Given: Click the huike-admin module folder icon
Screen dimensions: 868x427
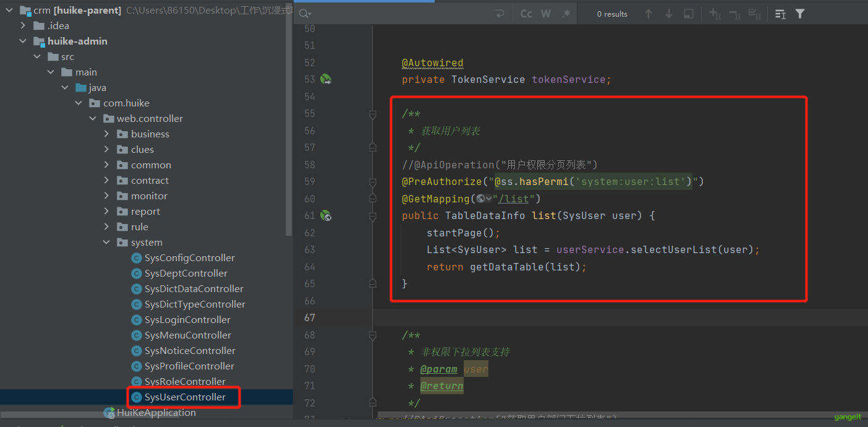Looking at the screenshot, I should (x=40, y=41).
